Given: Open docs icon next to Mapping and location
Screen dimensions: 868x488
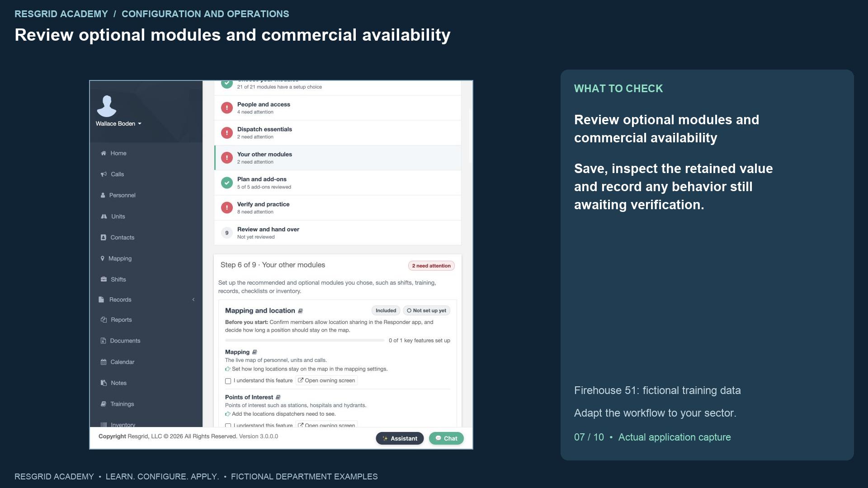Looking at the screenshot, I should [301, 311].
